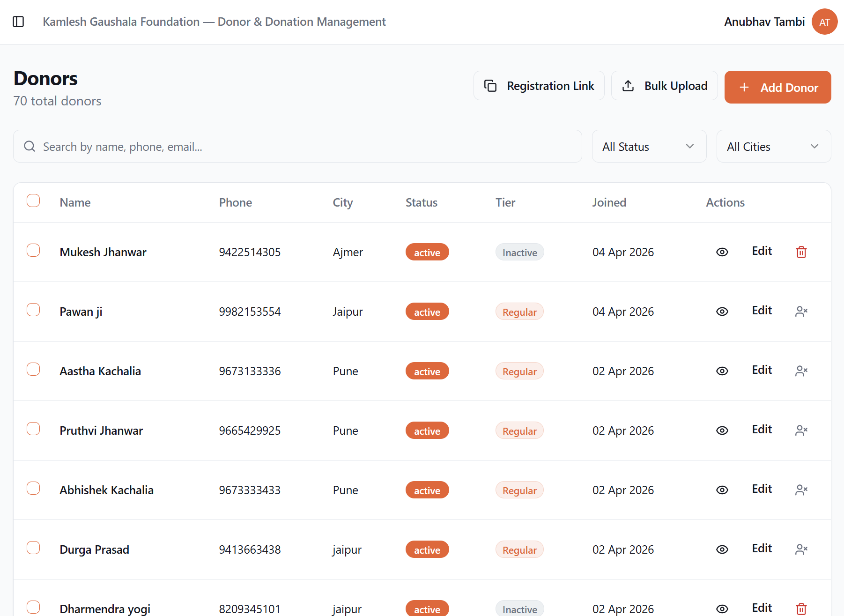Delete Dharmendra yogi using the trash icon
This screenshot has width=844, height=616.
pos(801,609)
